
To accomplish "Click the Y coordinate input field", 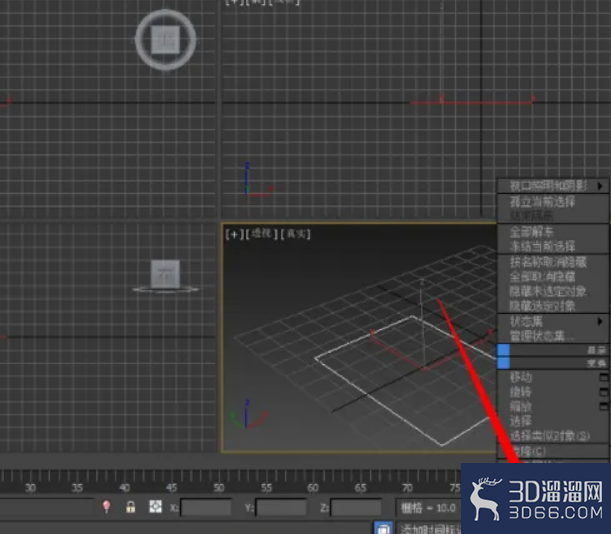I will 281,508.
